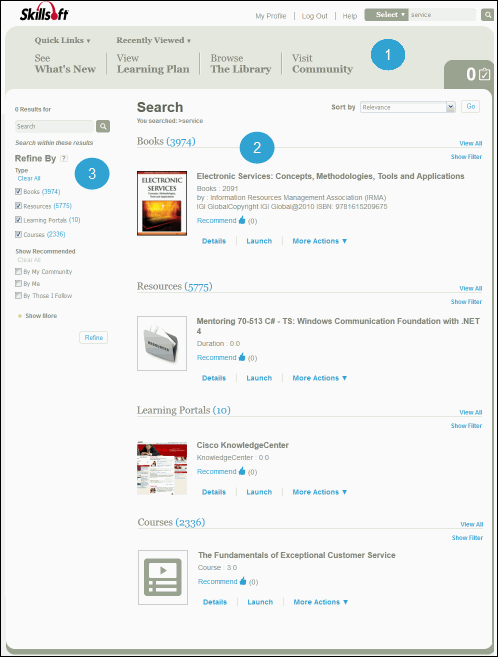Open the Select search category dropdown
The width and height of the screenshot is (498, 657).
386,15
